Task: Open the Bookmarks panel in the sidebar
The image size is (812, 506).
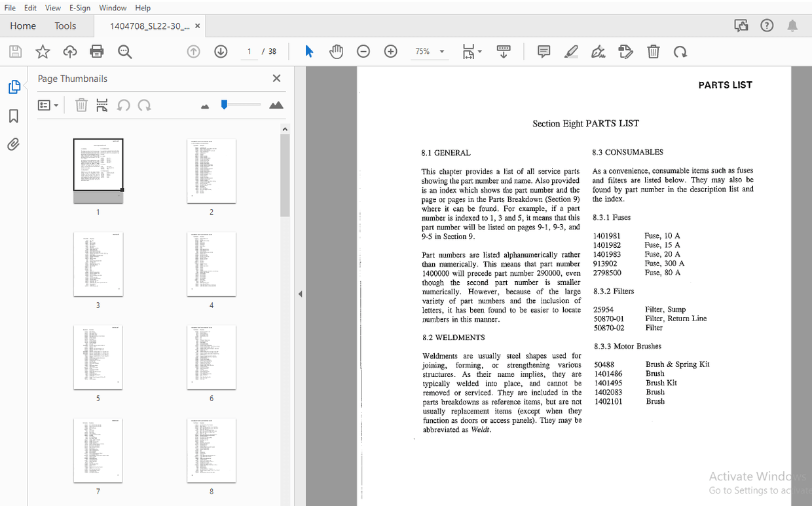Action: pyautogui.click(x=13, y=115)
